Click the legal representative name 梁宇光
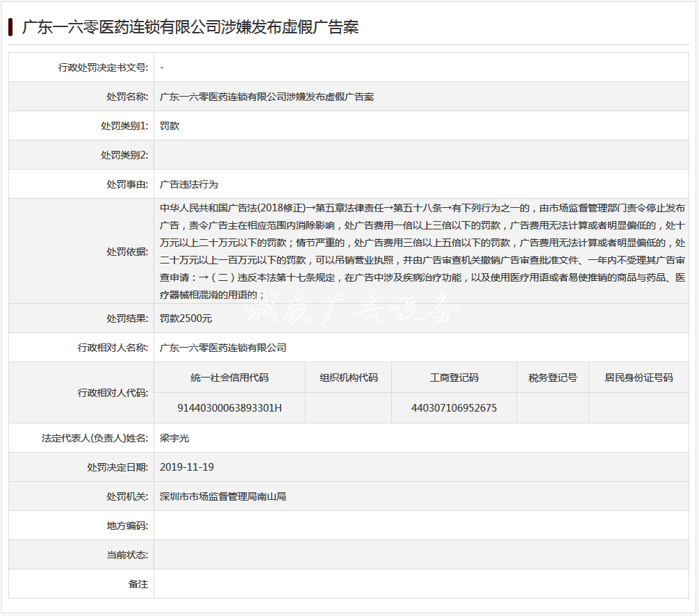 pyautogui.click(x=174, y=438)
